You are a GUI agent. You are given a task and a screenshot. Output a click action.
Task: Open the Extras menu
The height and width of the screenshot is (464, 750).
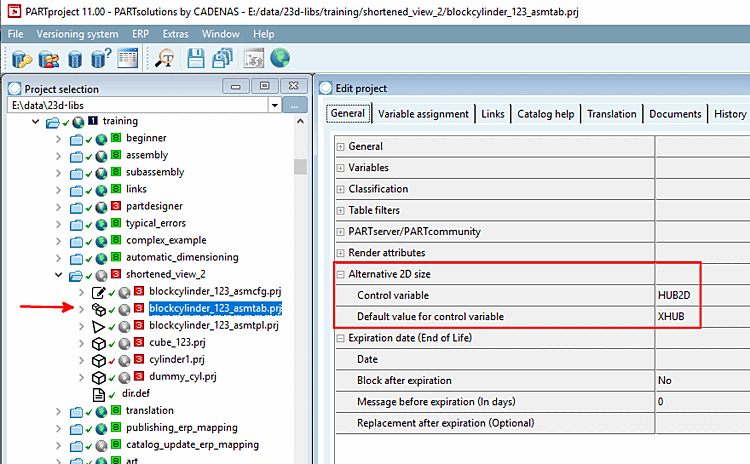[176, 34]
